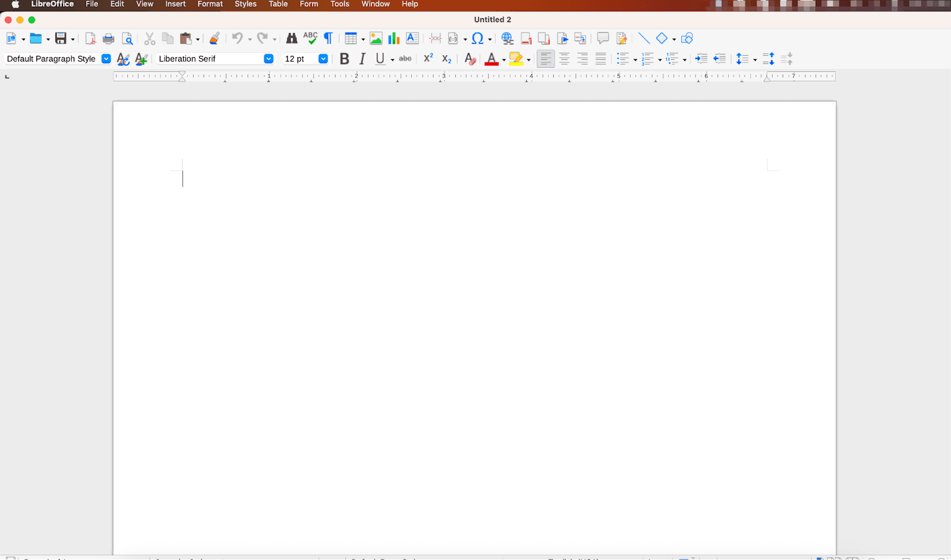This screenshot has height=560, width=951.
Task: Open the font name dropdown list
Action: 269,59
